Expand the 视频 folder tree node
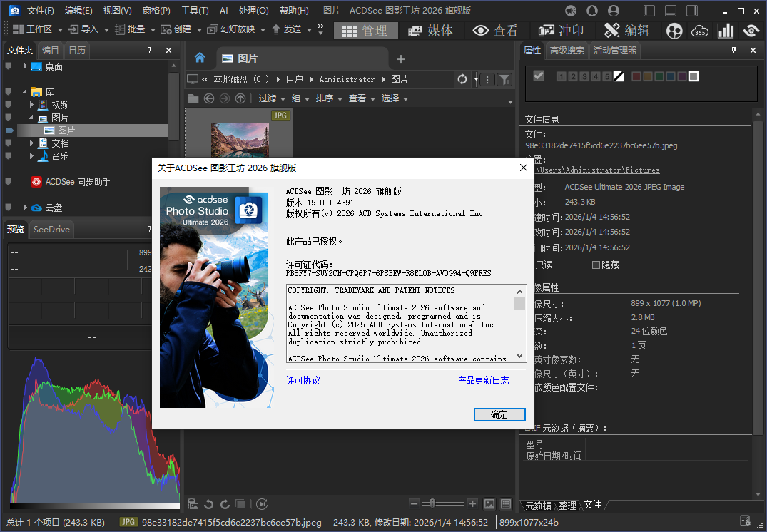Screen dimensions: 767x532 [32, 105]
